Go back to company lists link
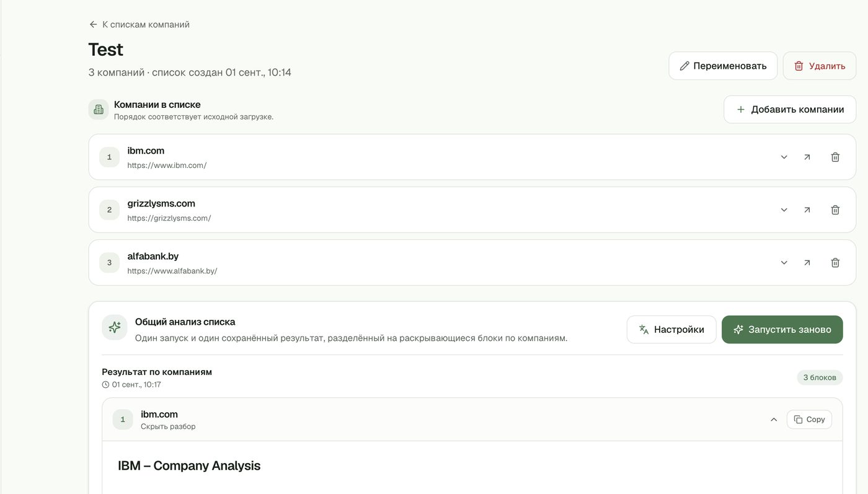This screenshot has width=868, height=494. coord(139,24)
